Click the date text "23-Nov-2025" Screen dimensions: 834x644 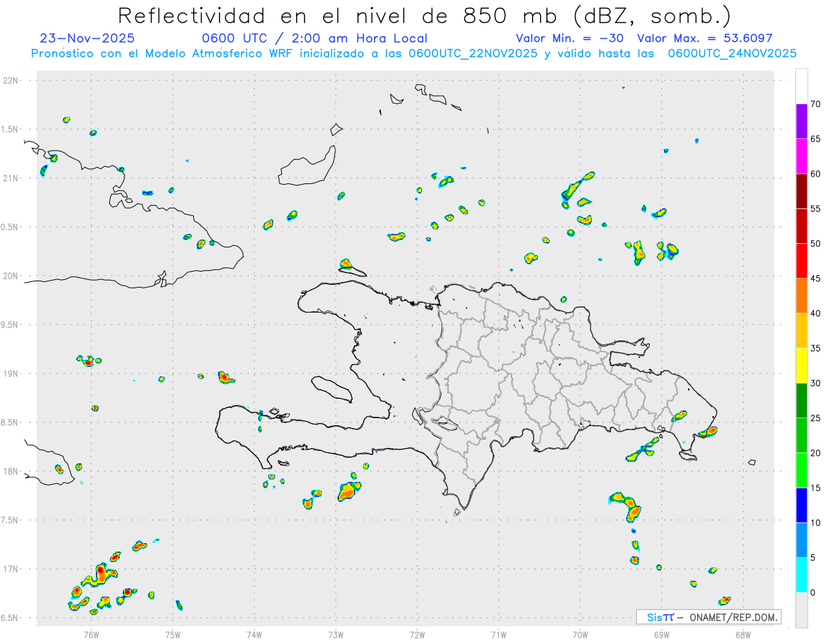88,39
